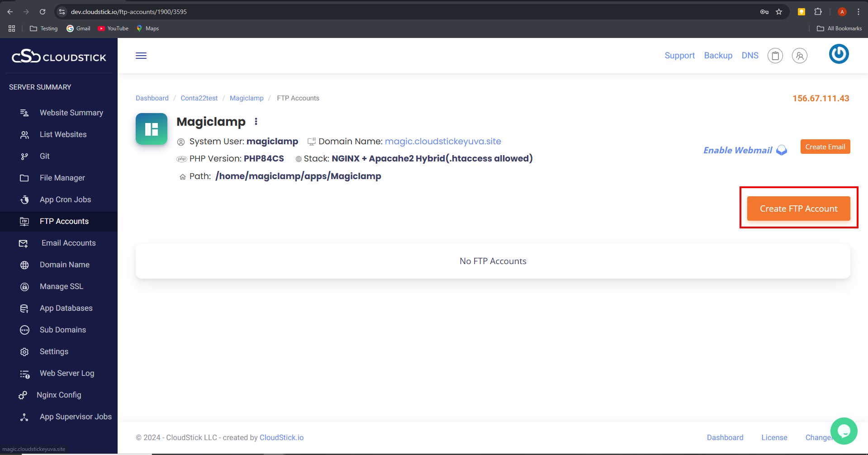Select Manage SSL in the sidebar
The height and width of the screenshot is (455, 868).
pos(61,286)
